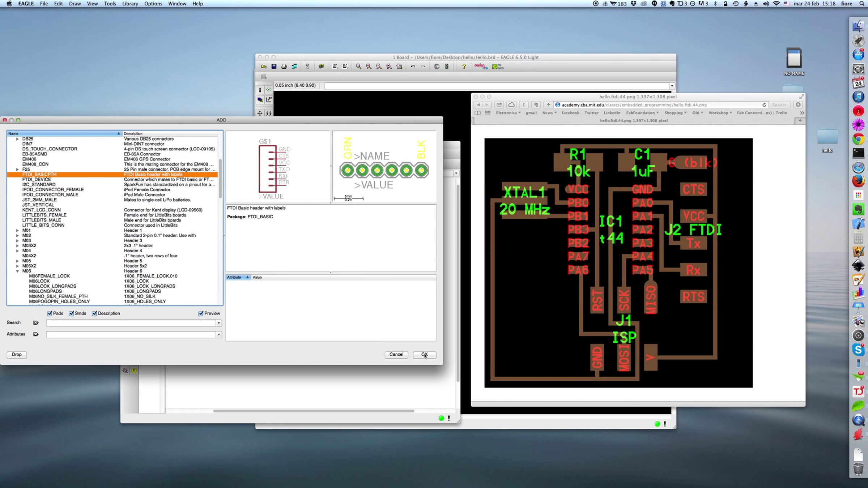Expand the M03 header group
Screen dimensions: 868x488
17,240
